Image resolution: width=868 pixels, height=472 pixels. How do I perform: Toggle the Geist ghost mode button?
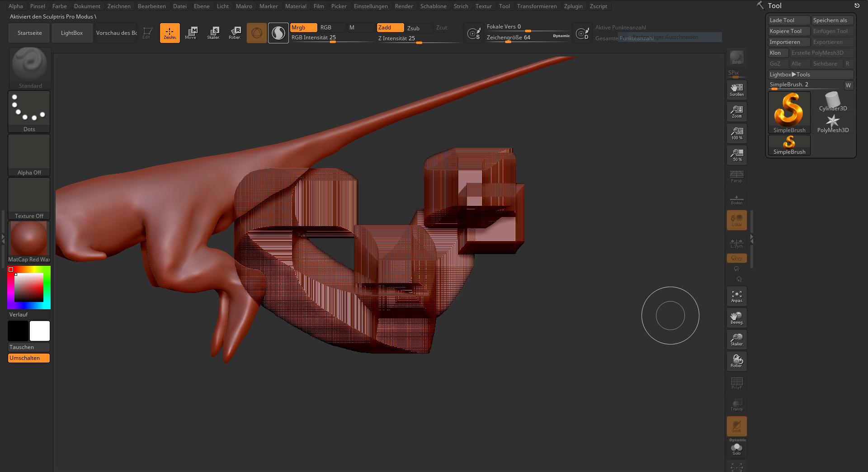coord(737,426)
